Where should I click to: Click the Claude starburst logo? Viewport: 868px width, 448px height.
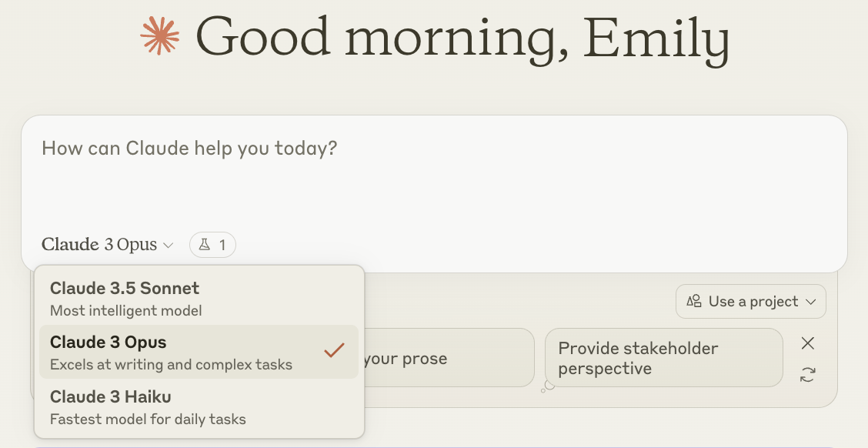pos(160,35)
